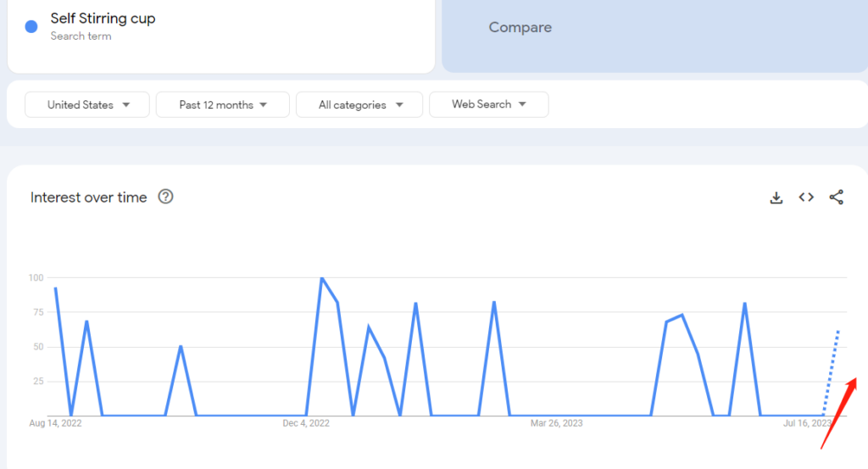This screenshot has height=469, width=868.
Task: Click the United States dropdown arrow
Action: [x=126, y=104]
